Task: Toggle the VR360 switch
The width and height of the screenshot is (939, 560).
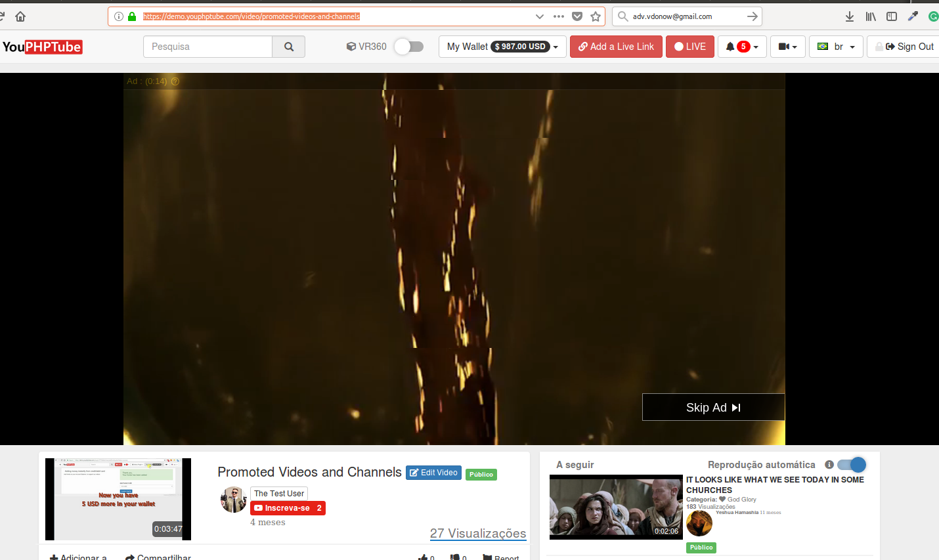Action: 408,47
